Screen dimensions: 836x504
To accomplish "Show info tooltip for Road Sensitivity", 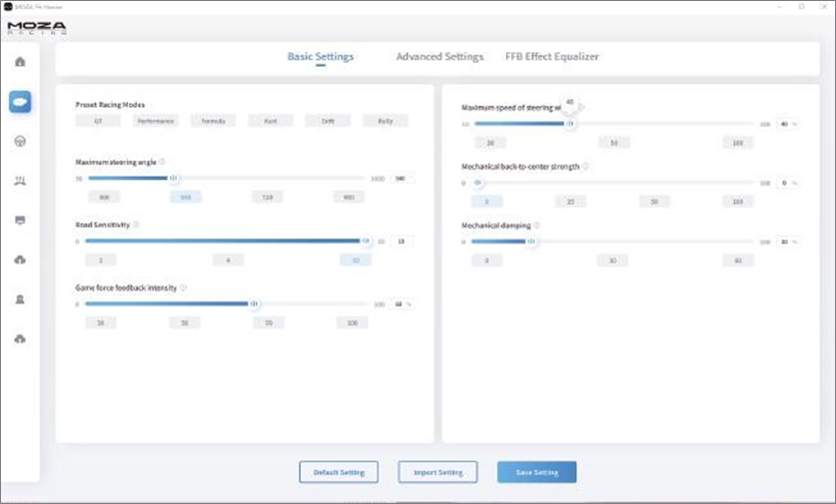I will [136, 225].
